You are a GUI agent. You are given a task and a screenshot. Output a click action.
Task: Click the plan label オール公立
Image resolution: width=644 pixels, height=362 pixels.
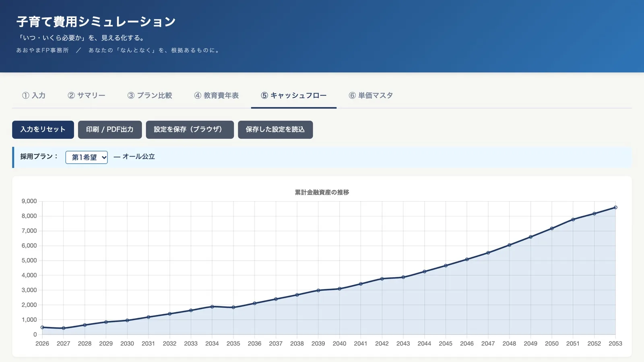(x=138, y=156)
